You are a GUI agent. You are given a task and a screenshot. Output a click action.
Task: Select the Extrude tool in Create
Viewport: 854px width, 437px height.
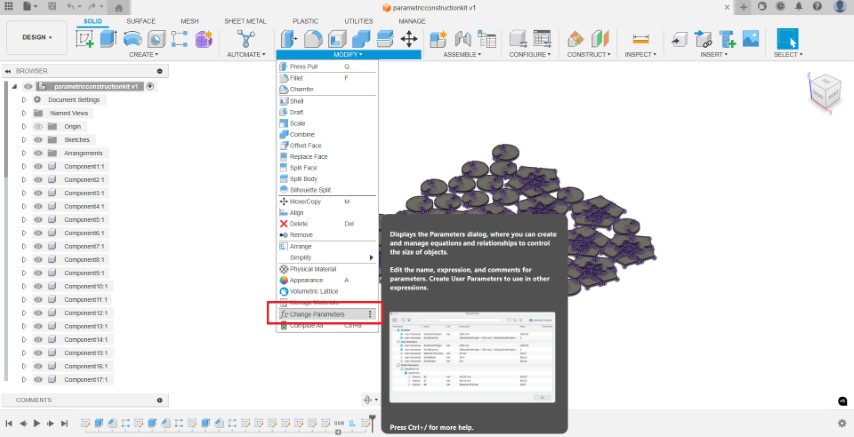pos(108,39)
